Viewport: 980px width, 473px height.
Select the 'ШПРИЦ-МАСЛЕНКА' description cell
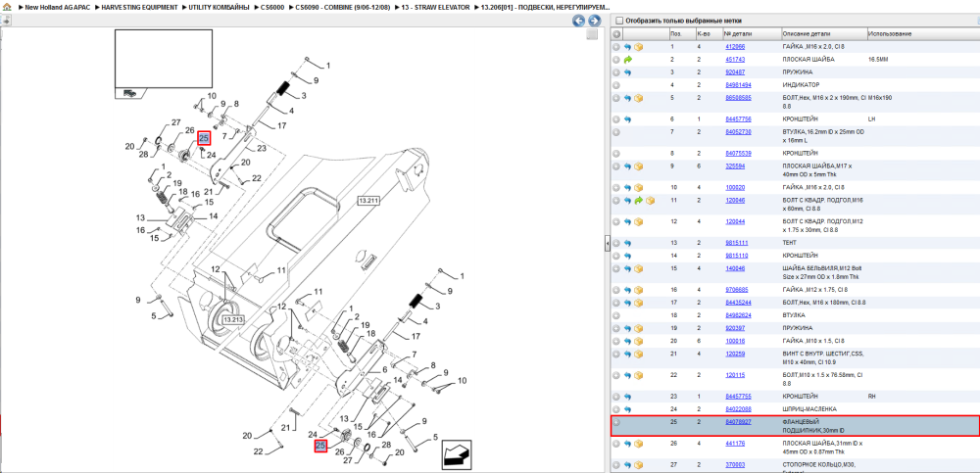(823, 409)
